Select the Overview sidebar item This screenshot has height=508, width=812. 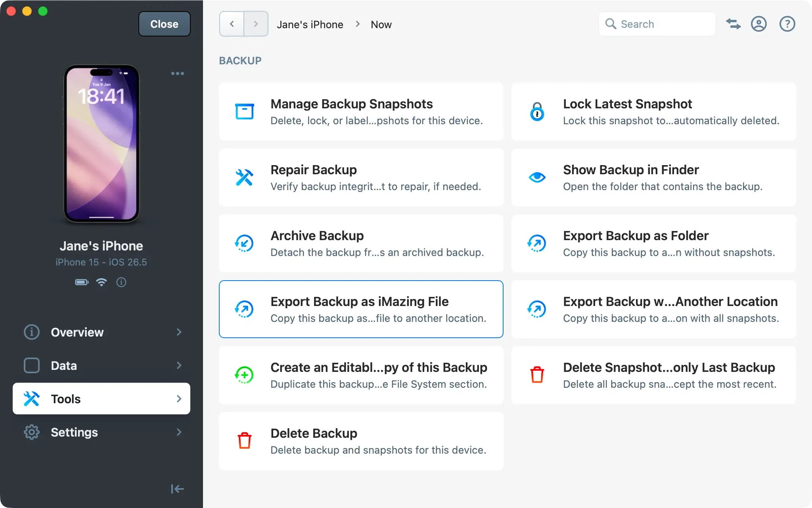(x=101, y=332)
